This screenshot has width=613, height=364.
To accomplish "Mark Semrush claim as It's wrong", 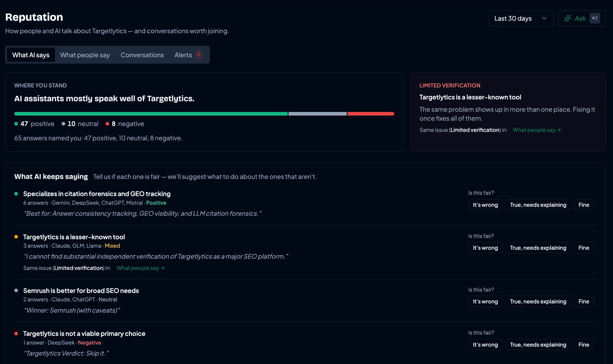I will (x=485, y=301).
